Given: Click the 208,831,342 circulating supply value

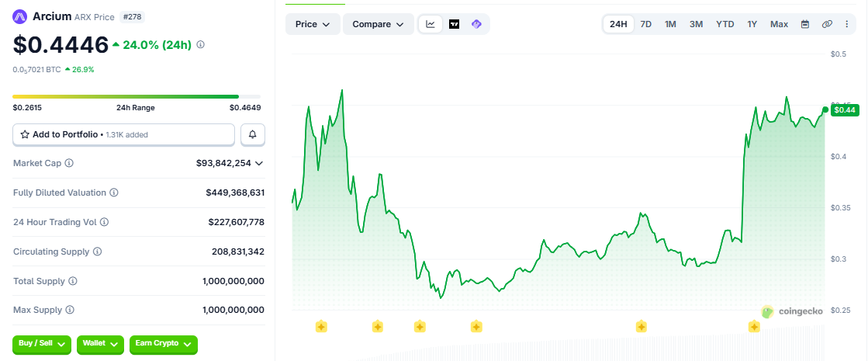Looking at the screenshot, I should tap(238, 252).
